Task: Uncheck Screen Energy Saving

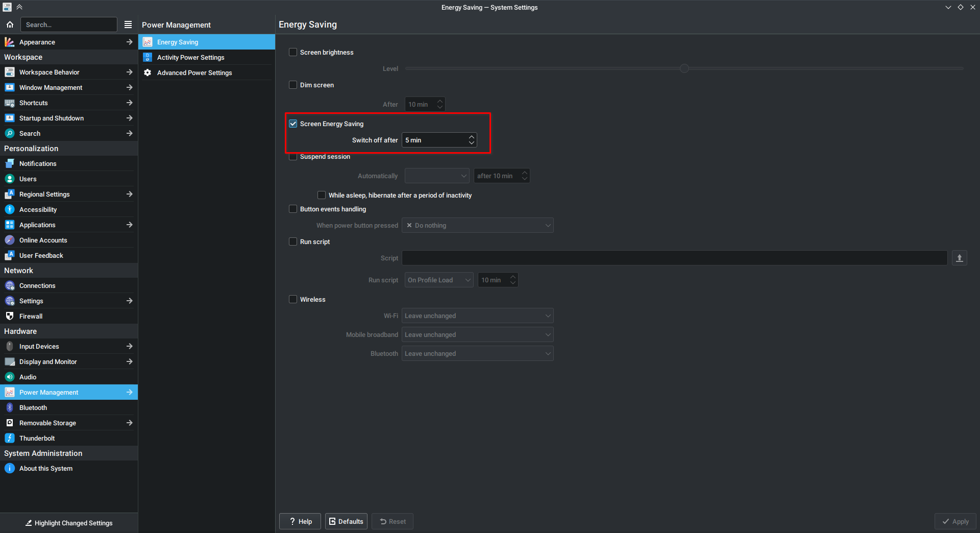Action: [x=293, y=124]
